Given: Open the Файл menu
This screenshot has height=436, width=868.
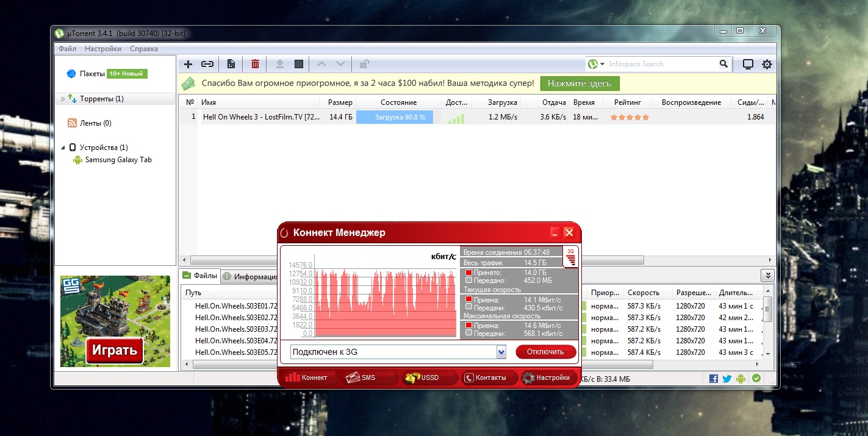Looking at the screenshot, I should (x=68, y=49).
